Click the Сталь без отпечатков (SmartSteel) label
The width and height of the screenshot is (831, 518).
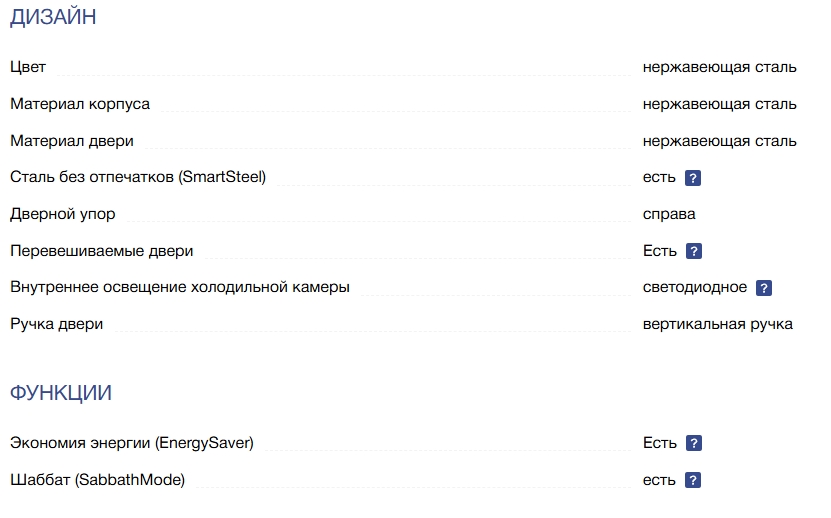(x=138, y=177)
